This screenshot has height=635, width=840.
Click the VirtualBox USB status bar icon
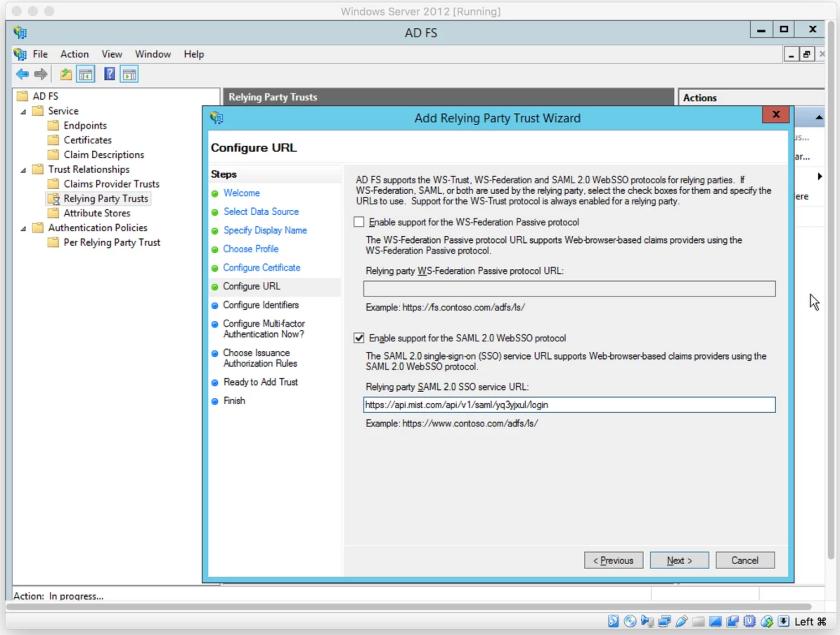(x=681, y=621)
